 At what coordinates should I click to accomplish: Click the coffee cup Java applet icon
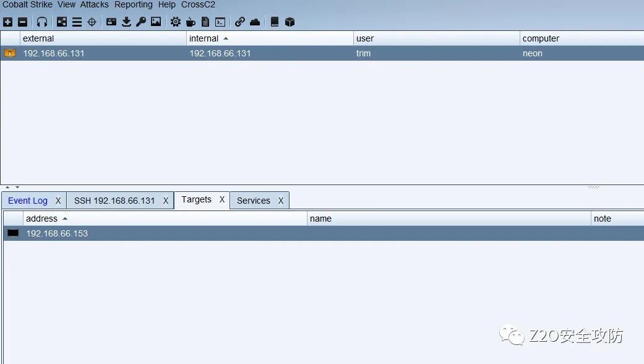[x=191, y=22]
